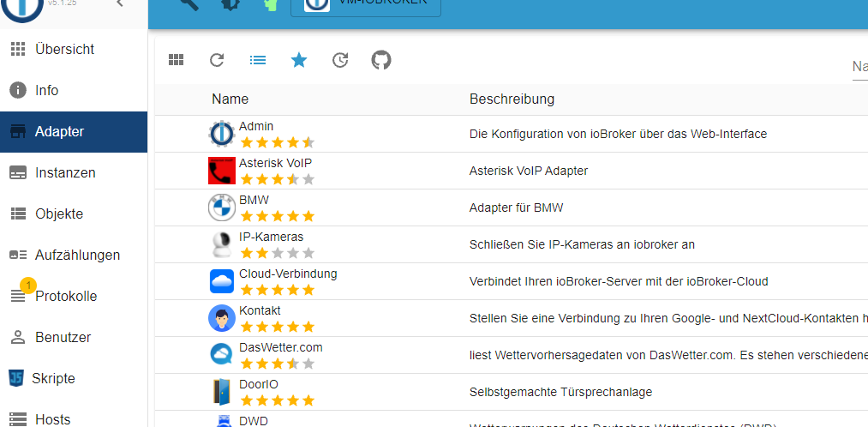Click the Übersicht grid icon
Viewport: 868px width, 427px height.
click(x=18, y=49)
